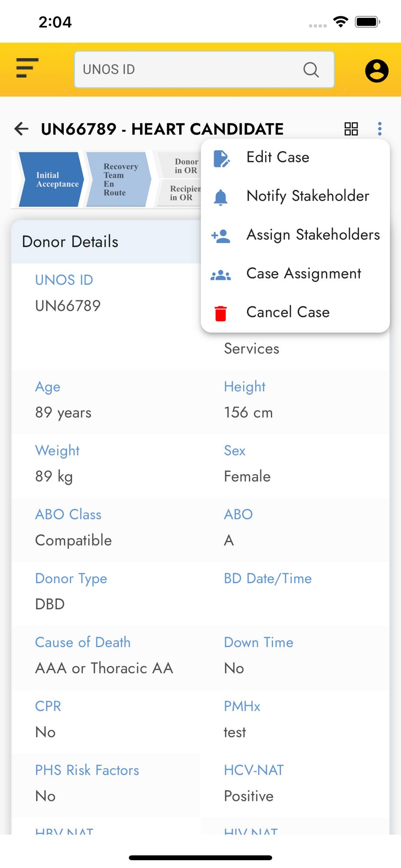Tap the Donor Details section header

70,242
